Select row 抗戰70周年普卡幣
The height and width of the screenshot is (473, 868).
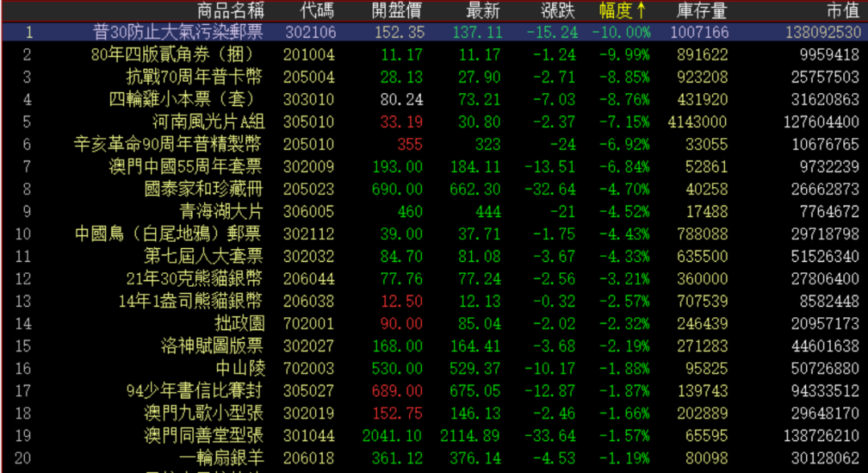coord(435,77)
